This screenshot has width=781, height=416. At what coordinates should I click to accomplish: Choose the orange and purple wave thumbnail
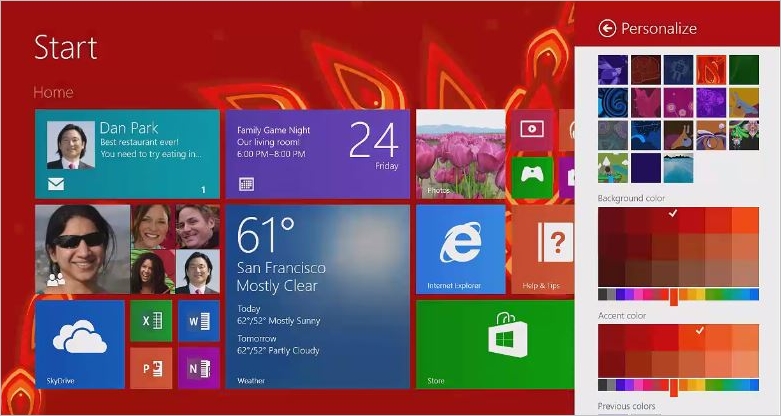click(x=711, y=135)
